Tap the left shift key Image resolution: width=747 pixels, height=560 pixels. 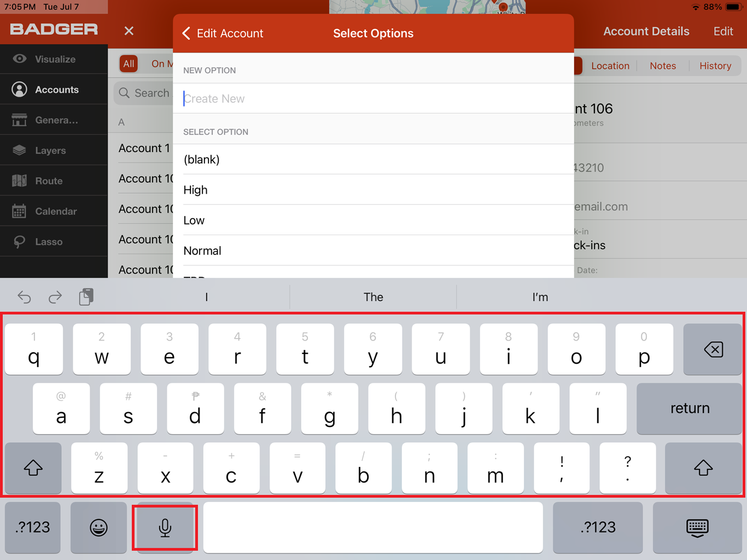(33, 468)
